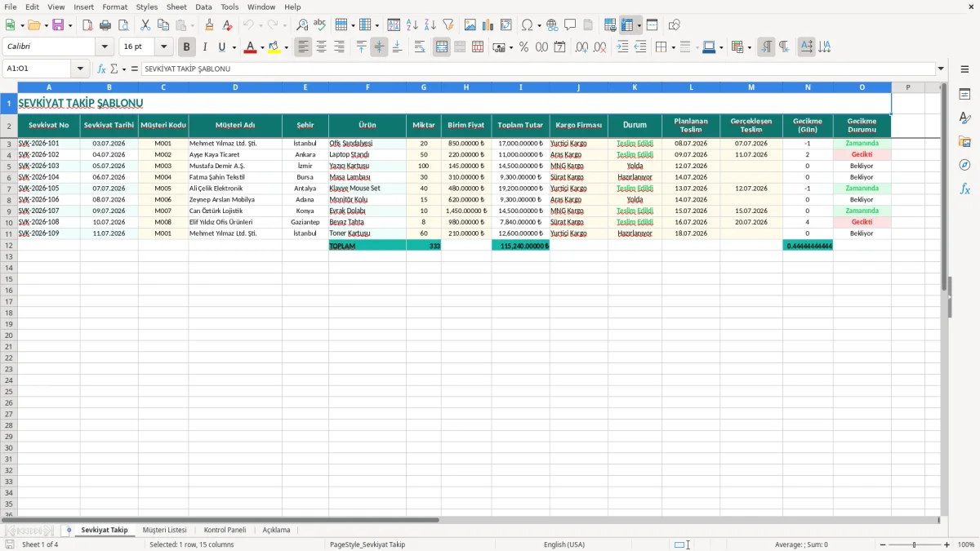Open the Data menu

tap(203, 7)
